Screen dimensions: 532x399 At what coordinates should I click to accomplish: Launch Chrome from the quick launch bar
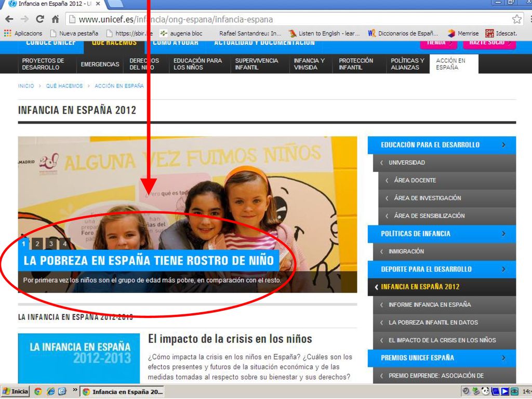(37, 392)
